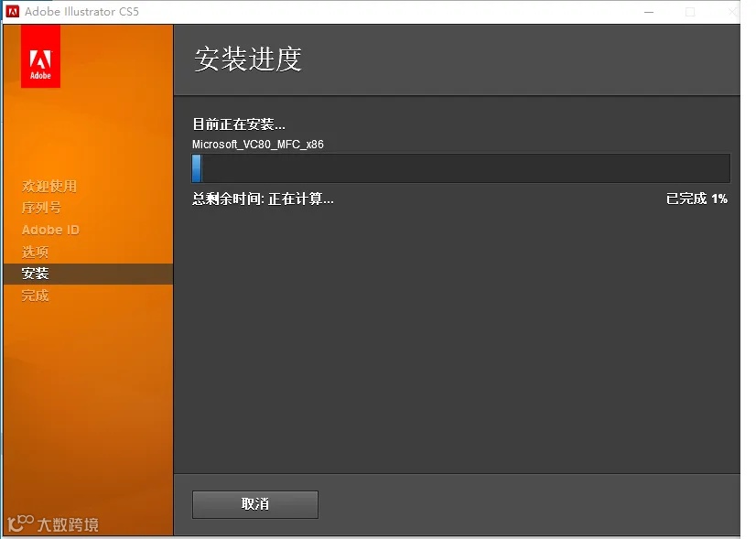The width and height of the screenshot is (756, 539).
Task: Select the 完成 step in sidebar
Action: pyautogui.click(x=35, y=296)
